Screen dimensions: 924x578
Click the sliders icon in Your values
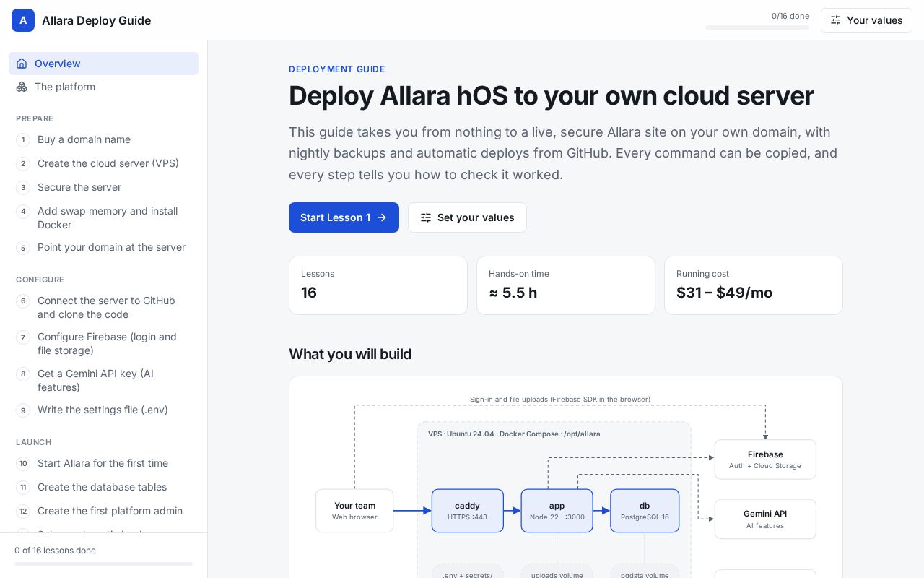[835, 20]
